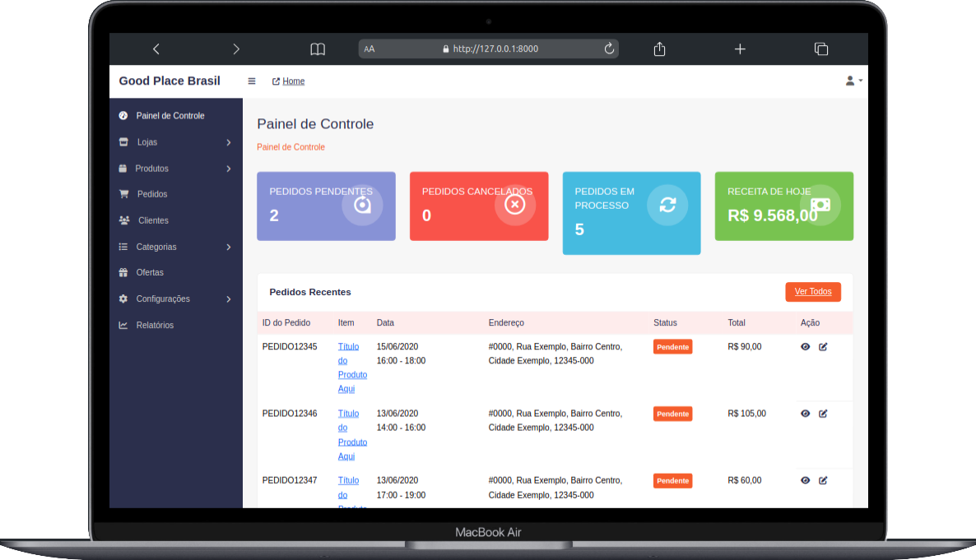Open the user account dropdown
Screen dimensions: 976x560
click(853, 81)
